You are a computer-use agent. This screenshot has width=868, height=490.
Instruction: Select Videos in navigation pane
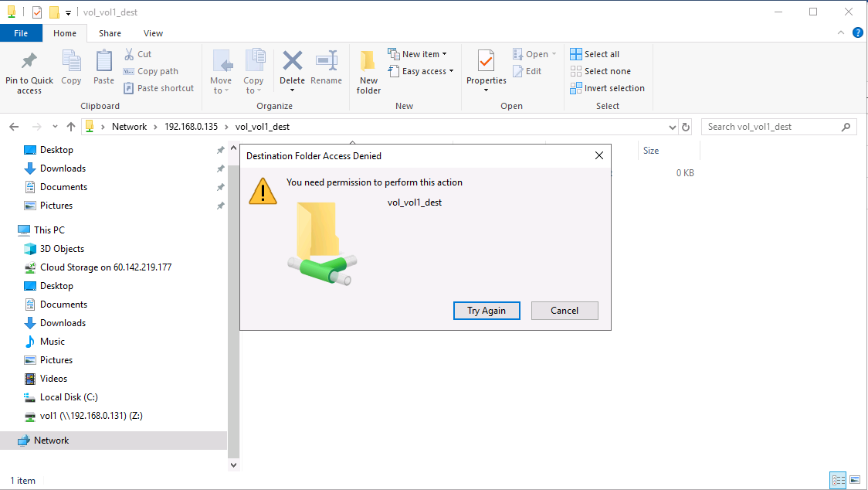(x=46, y=379)
